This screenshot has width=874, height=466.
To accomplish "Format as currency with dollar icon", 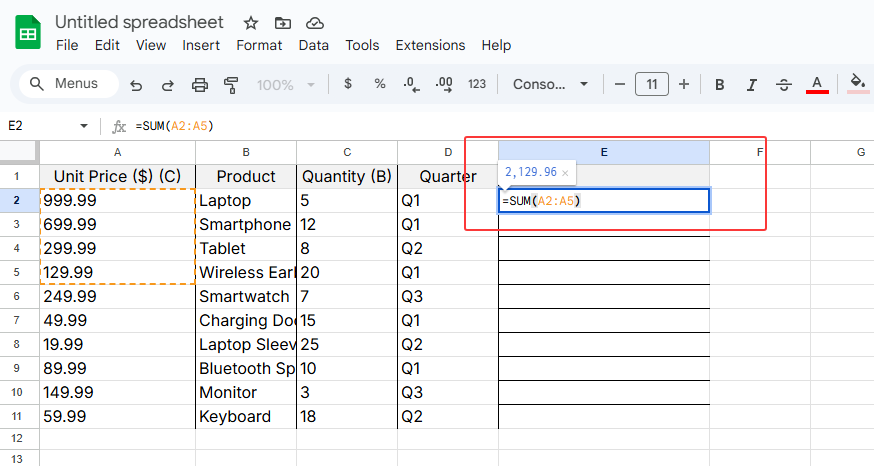I will [x=348, y=84].
